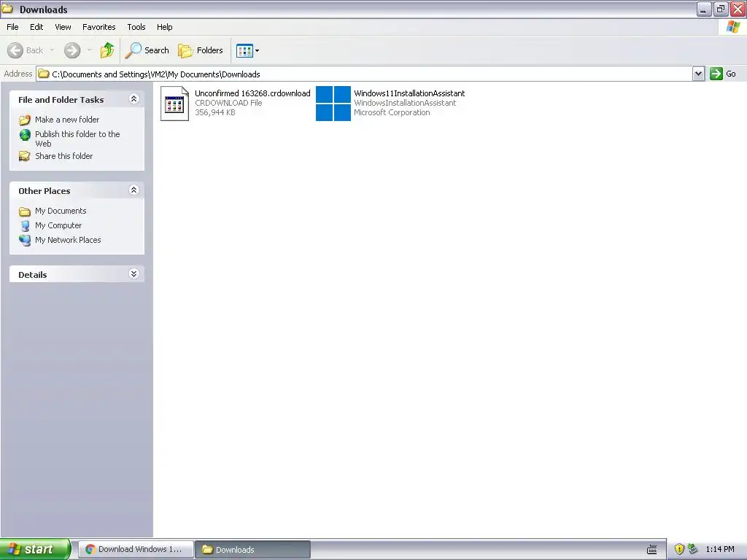The width and height of the screenshot is (747, 560).
Task: Click the Back navigation arrow icon
Action: pyautogui.click(x=15, y=50)
